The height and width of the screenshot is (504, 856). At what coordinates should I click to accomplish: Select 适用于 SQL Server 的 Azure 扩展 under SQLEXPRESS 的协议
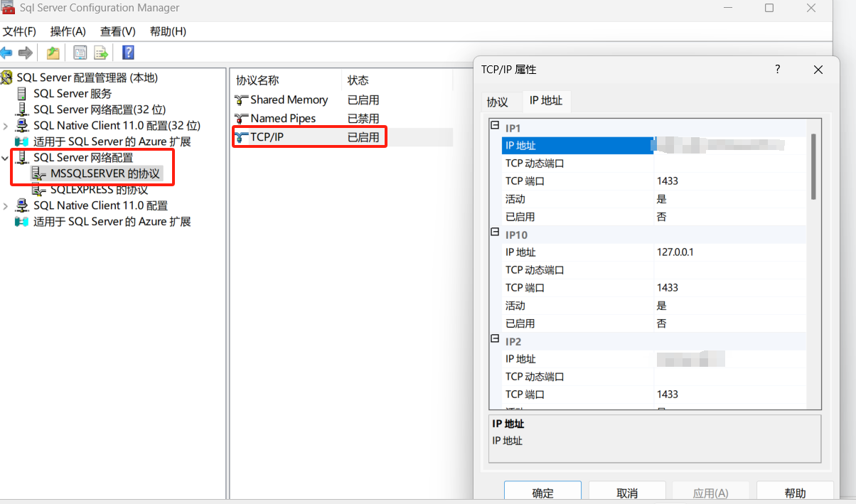[x=112, y=221]
